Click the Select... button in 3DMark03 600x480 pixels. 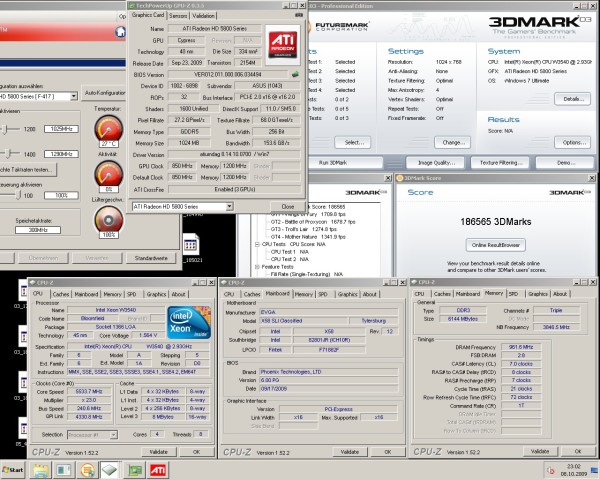(x=352, y=142)
